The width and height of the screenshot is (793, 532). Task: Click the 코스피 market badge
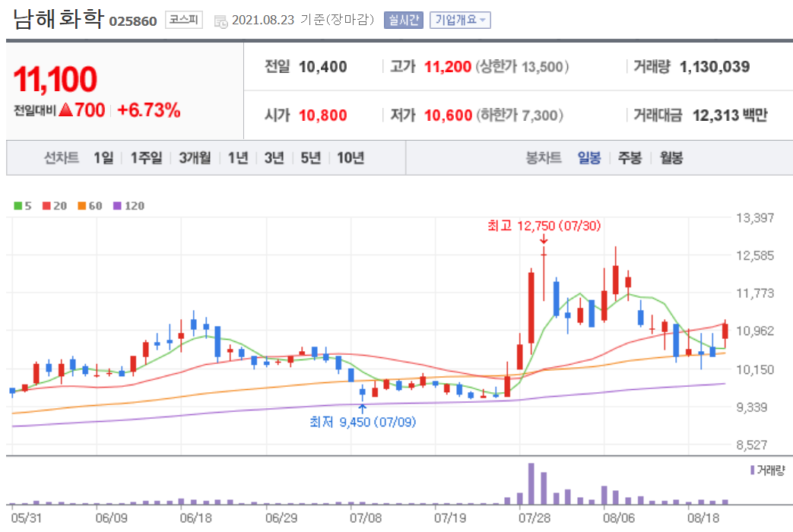pos(183,20)
